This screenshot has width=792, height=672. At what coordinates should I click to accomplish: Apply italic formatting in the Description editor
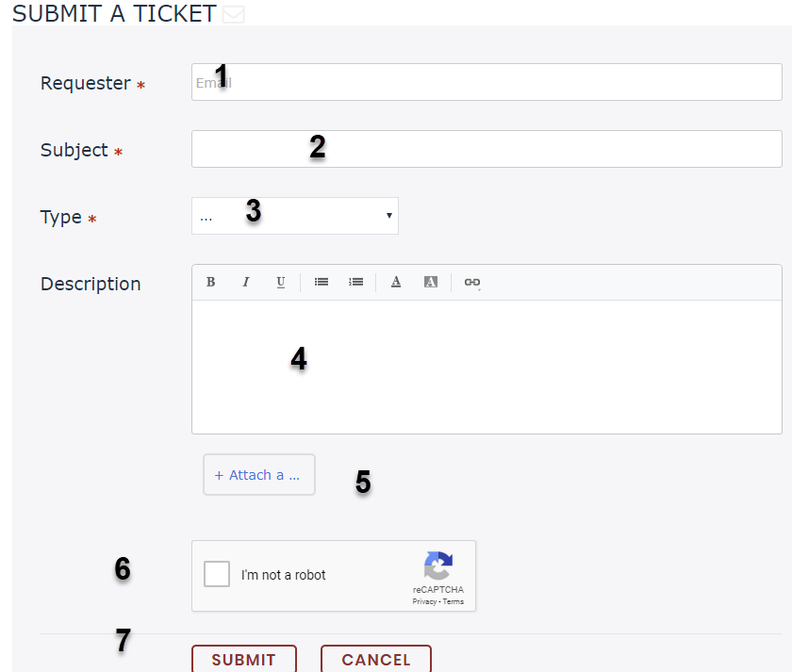pyautogui.click(x=246, y=282)
